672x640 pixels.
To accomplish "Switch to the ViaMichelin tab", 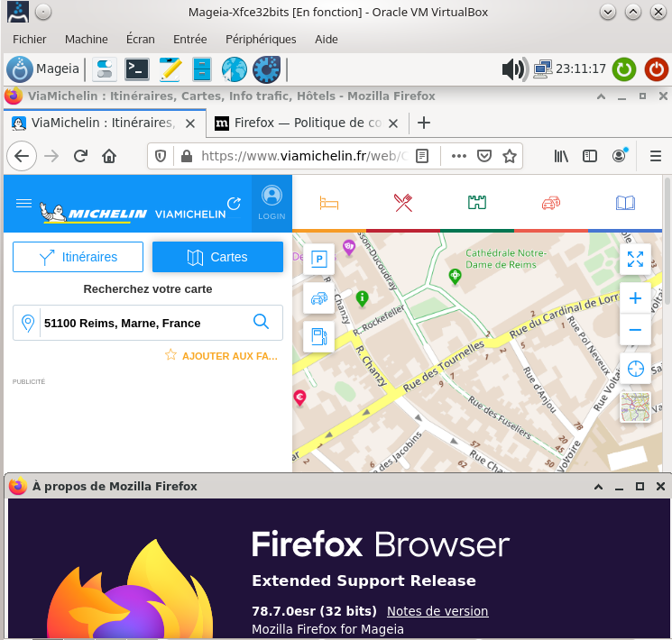I will point(104,123).
